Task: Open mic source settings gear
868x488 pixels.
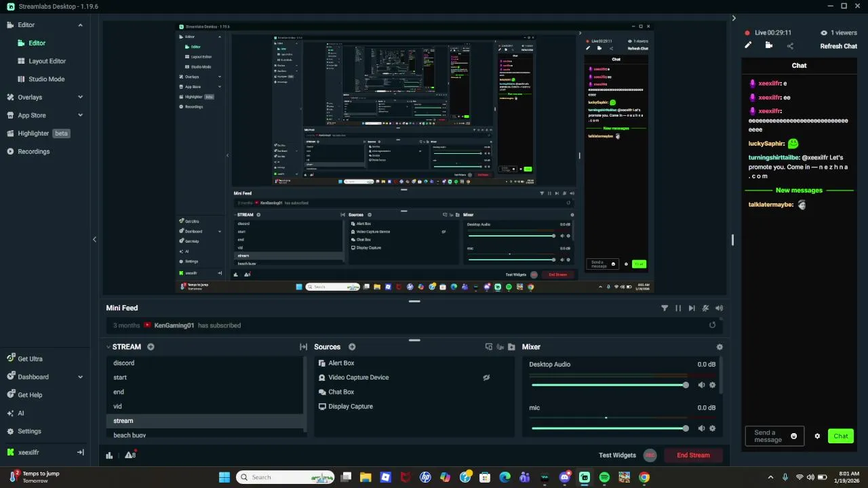Action: pos(712,428)
